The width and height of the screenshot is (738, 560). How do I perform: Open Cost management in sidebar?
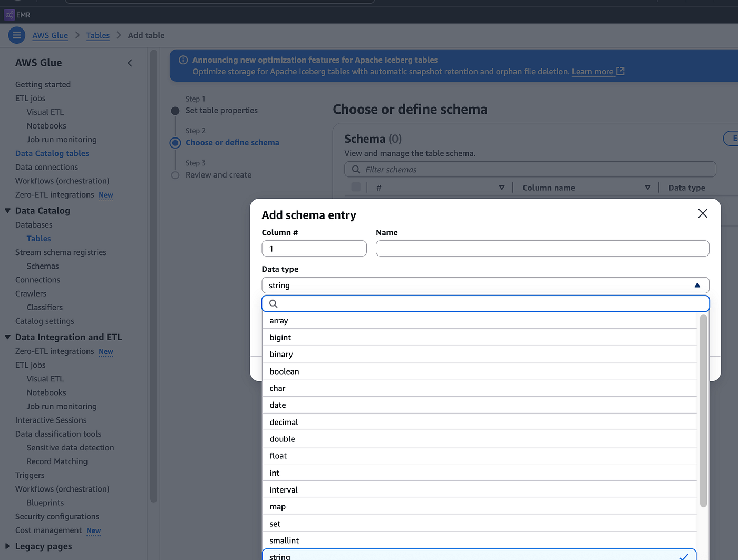click(48, 530)
